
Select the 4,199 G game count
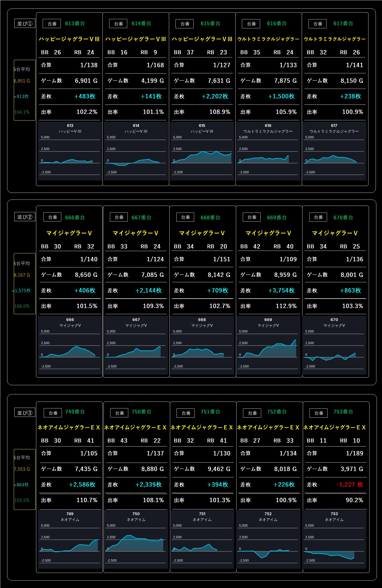point(153,81)
